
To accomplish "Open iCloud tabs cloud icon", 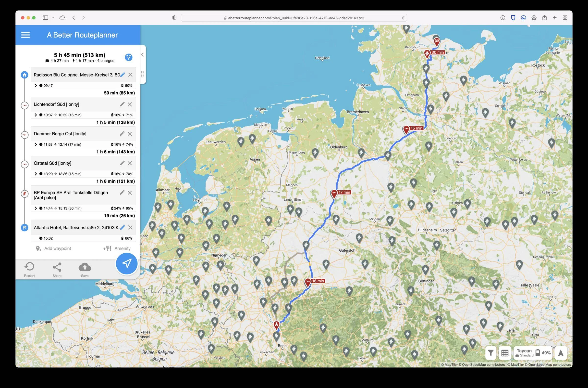I will pyautogui.click(x=62, y=18).
